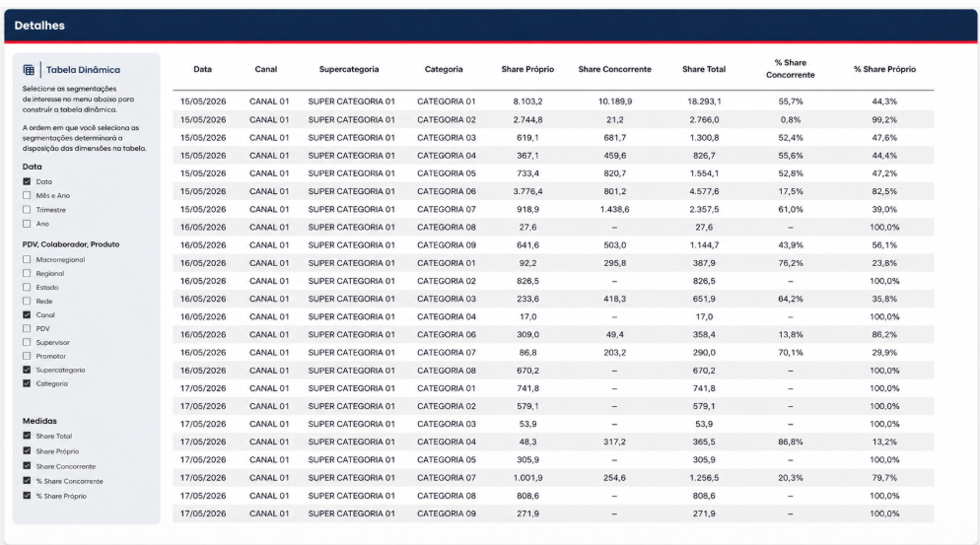The width and height of the screenshot is (980, 545).
Task: Select the Estado checkbox
Action: pyautogui.click(x=27, y=288)
